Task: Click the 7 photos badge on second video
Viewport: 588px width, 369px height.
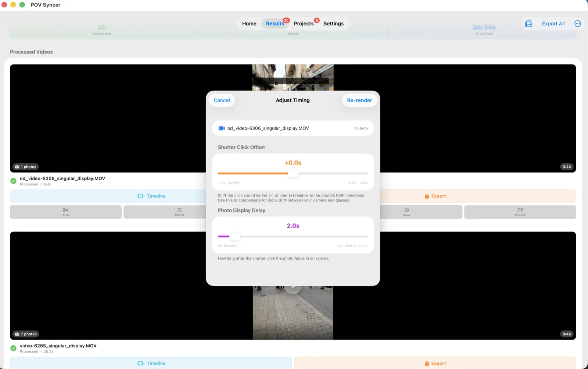Action: [x=26, y=334]
